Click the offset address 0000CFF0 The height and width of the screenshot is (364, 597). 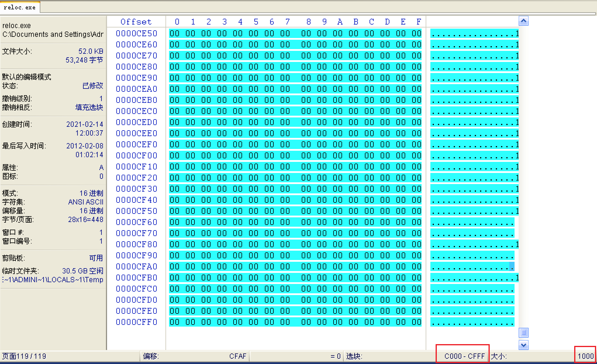coord(136,322)
